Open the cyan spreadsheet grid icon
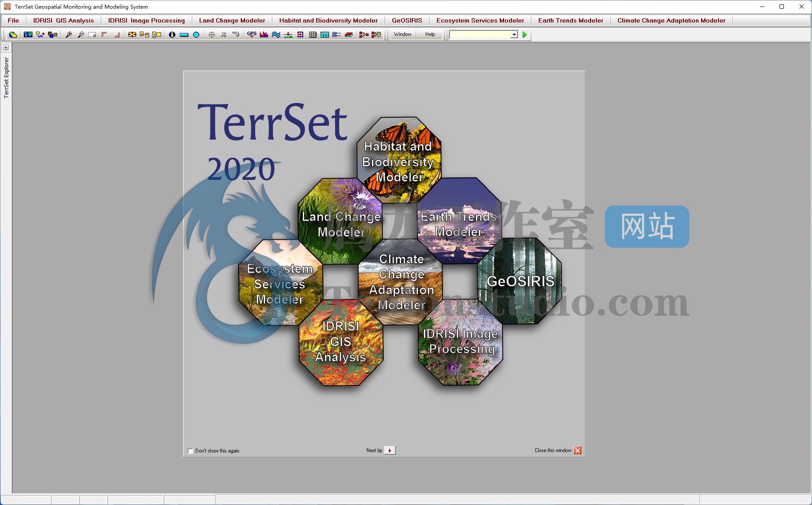The width and height of the screenshot is (812, 505). coord(325,35)
